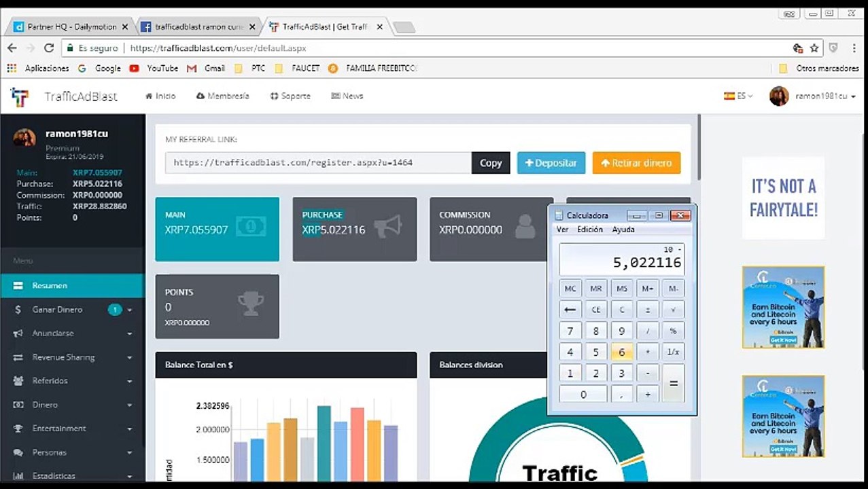Open the ramon1981cu account dropdown in header

click(812, 96)
